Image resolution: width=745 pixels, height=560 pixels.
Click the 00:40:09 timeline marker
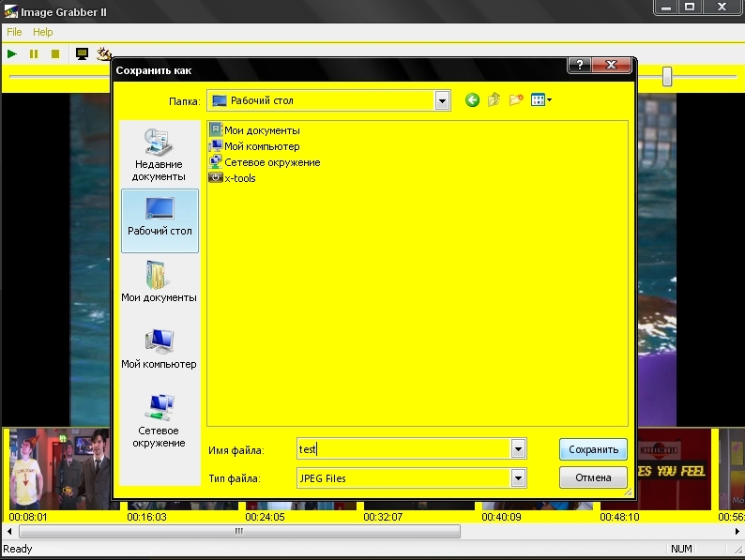click(501, 517)
